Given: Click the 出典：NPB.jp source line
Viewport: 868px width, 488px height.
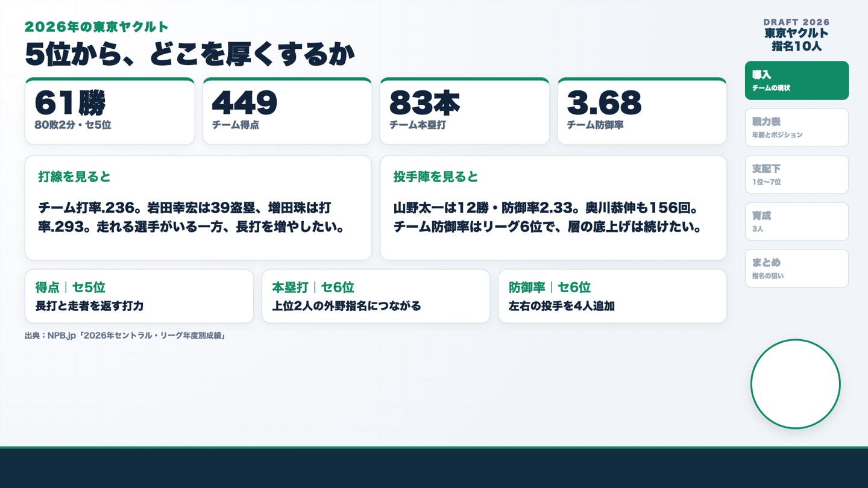Looking at the screenshot, I should [x=125, y=336].
